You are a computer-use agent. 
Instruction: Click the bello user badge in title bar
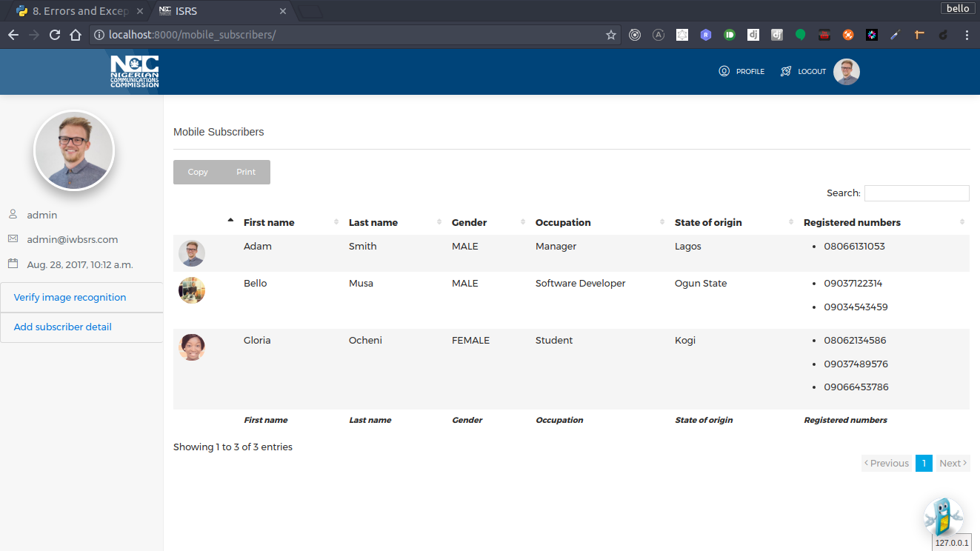pyautogui.click(x=958, y=8)
